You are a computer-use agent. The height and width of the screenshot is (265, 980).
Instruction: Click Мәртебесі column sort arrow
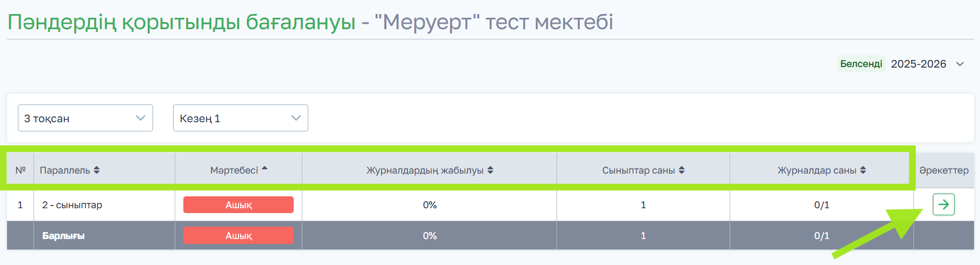pos(265,169)
